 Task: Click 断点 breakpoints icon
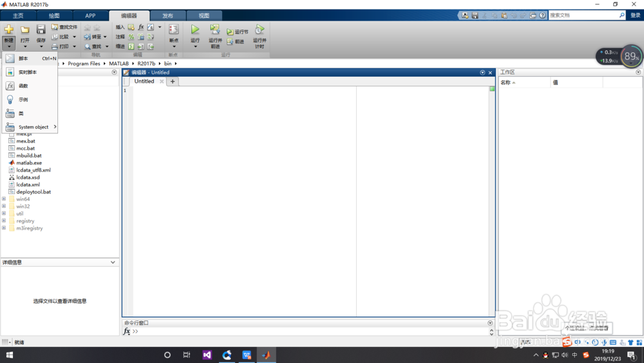coord(174,30)
